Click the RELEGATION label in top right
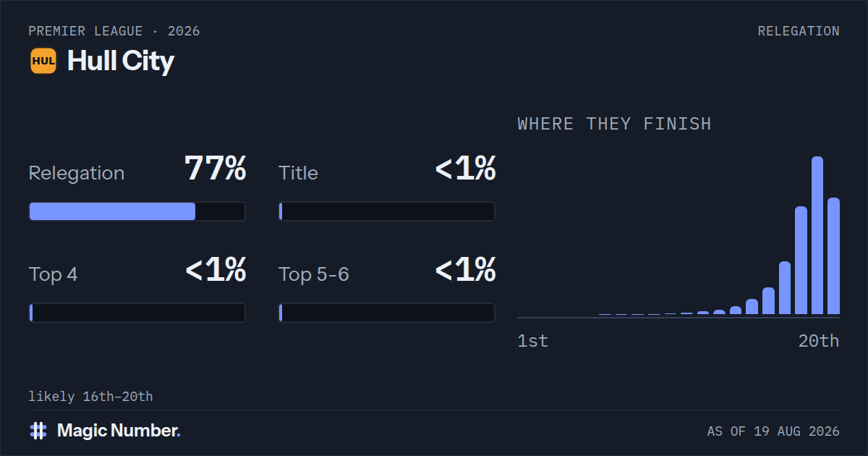The image size is (868, 456). pyautogui.click(x=799, y=31)
